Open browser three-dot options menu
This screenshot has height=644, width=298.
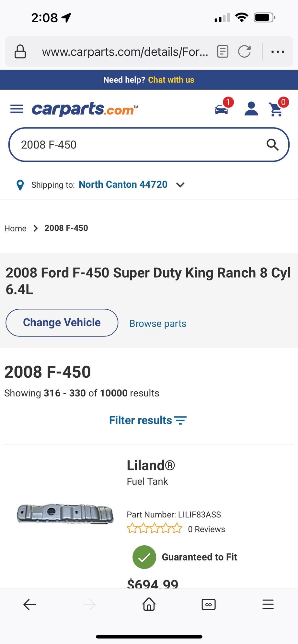click(x=278, y=52)
